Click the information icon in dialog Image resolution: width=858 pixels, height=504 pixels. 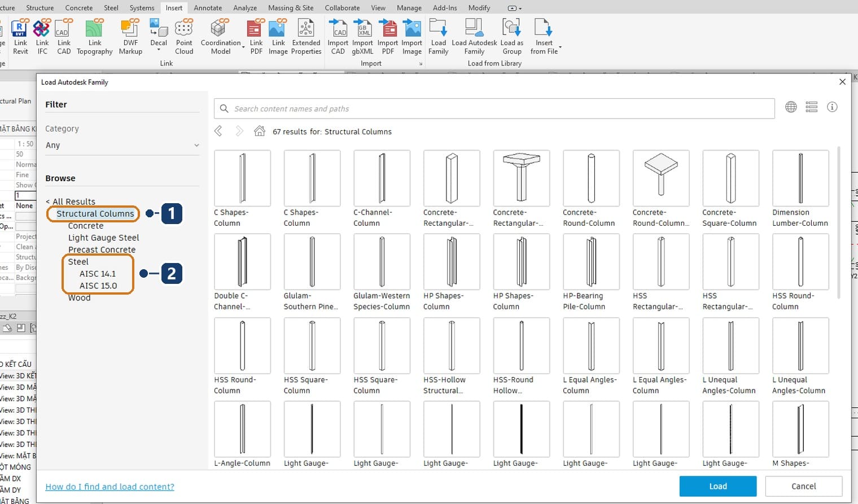[x=832, y=107]
